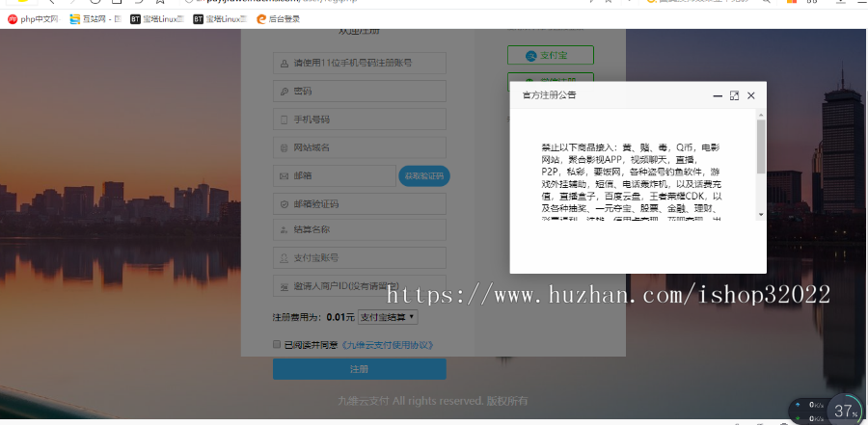
Task: Maximize the 官方注册公告 dialog
Action: (734, 95)
